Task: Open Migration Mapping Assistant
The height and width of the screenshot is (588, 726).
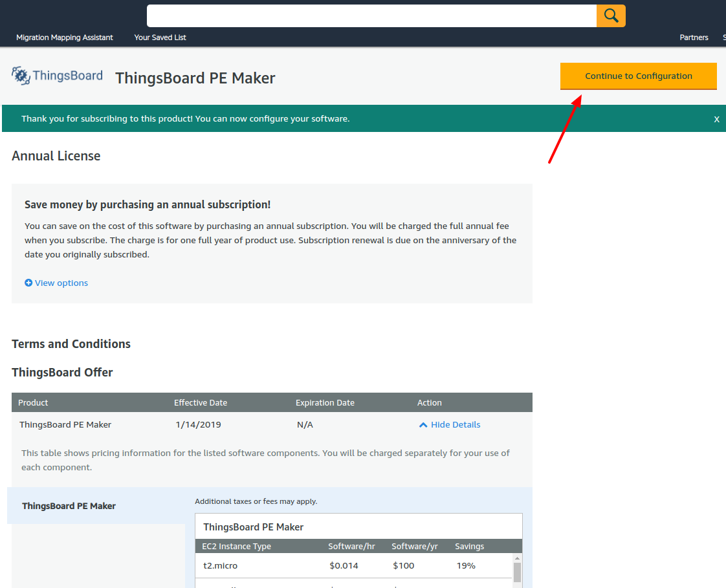Action: pos(65,38)
